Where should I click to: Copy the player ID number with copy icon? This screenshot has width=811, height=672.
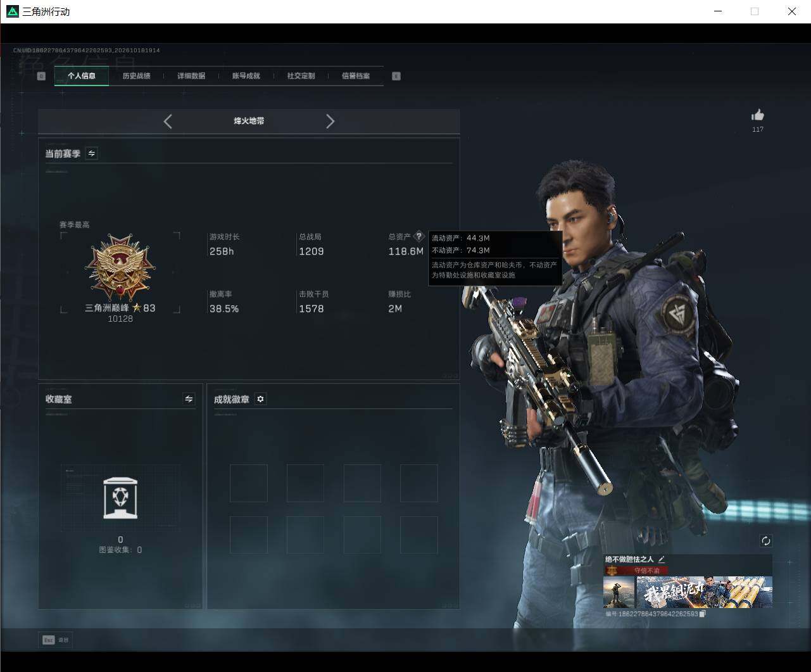[x=702, y=614]
